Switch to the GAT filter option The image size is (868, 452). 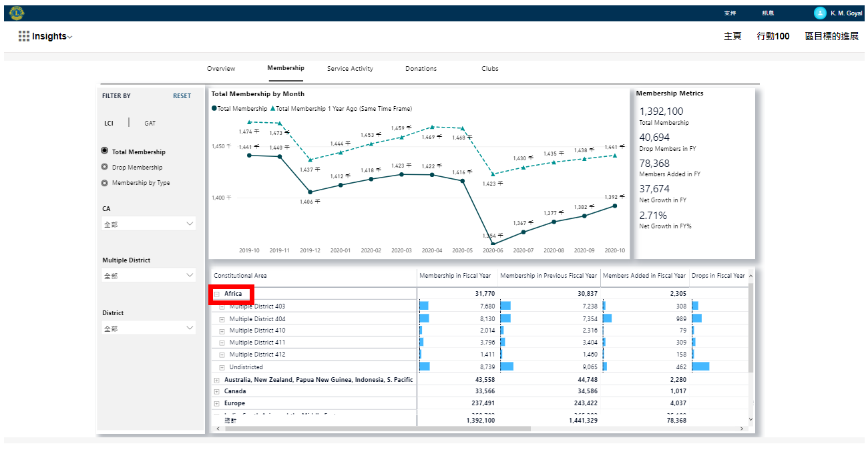click(x=150, y=123)
